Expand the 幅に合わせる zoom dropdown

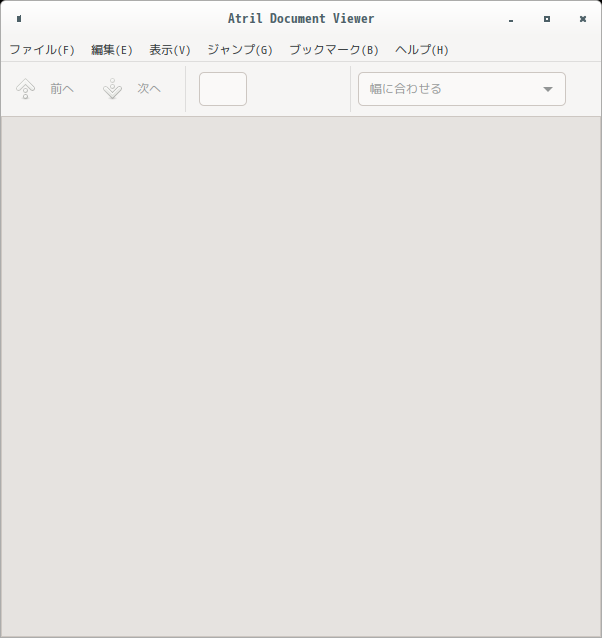462,89
